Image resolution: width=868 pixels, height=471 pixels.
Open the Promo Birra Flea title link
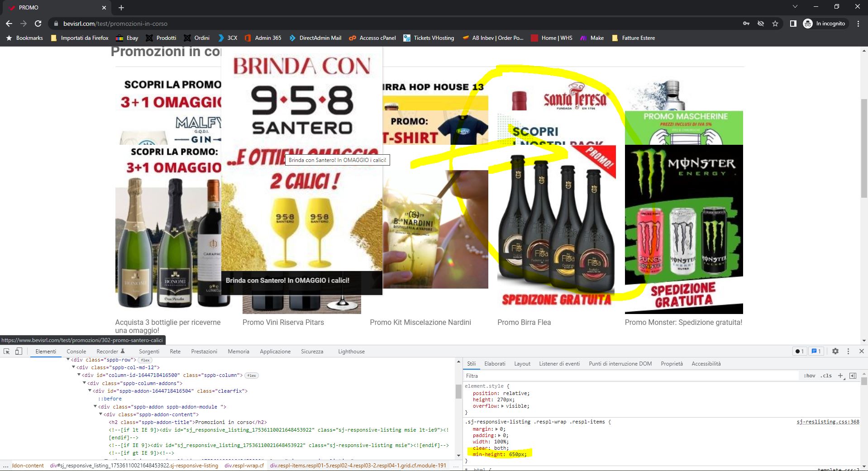(524, 323)
